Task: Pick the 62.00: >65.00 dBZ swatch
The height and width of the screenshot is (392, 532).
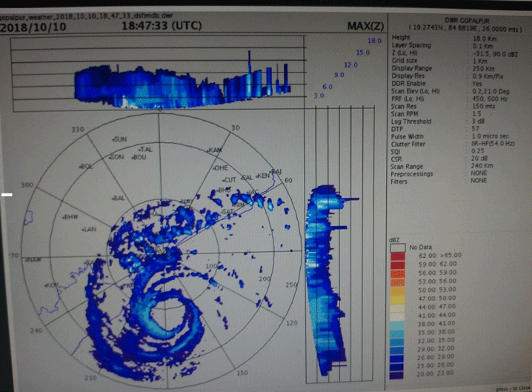Action: 399,254
